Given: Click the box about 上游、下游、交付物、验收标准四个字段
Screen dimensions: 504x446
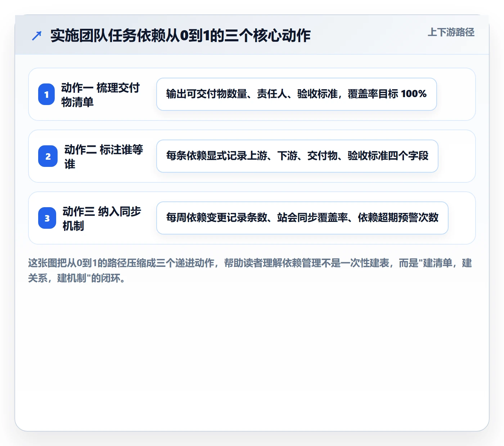Looking at the screenshot, I should (x=297, y=156).
